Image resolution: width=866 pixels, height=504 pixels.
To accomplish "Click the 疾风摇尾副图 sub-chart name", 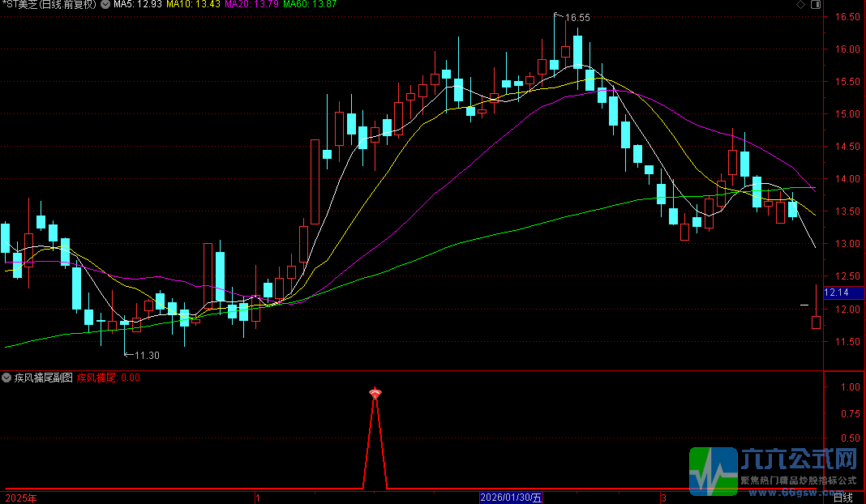I will pos(44,378).
